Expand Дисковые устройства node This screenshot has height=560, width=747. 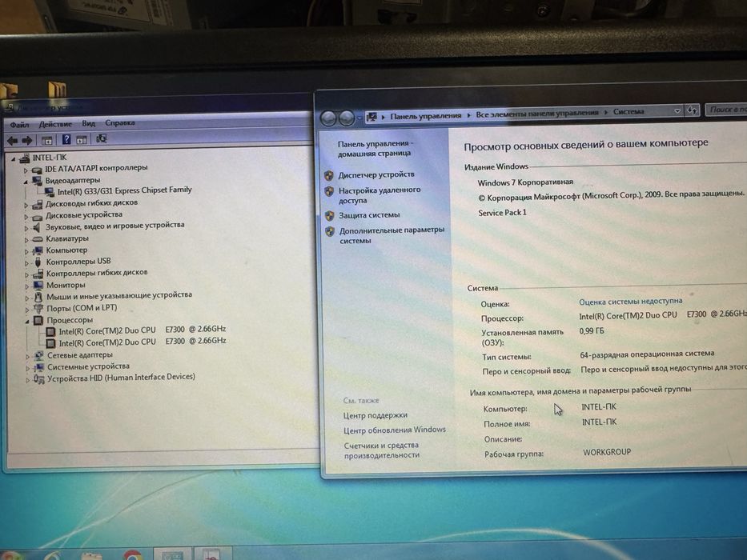pyautogui.click(x=26, y=217)
